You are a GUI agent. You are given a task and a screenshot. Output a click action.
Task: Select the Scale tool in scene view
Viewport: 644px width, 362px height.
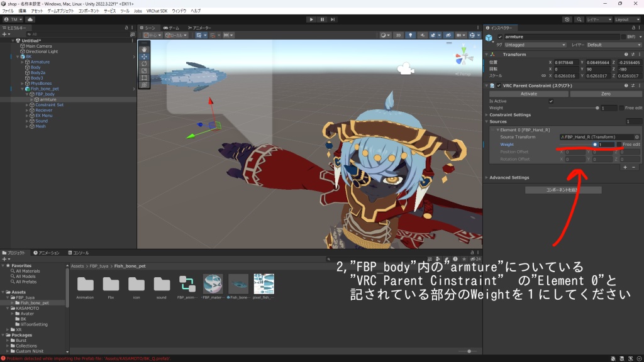click(x=144, y=70)
